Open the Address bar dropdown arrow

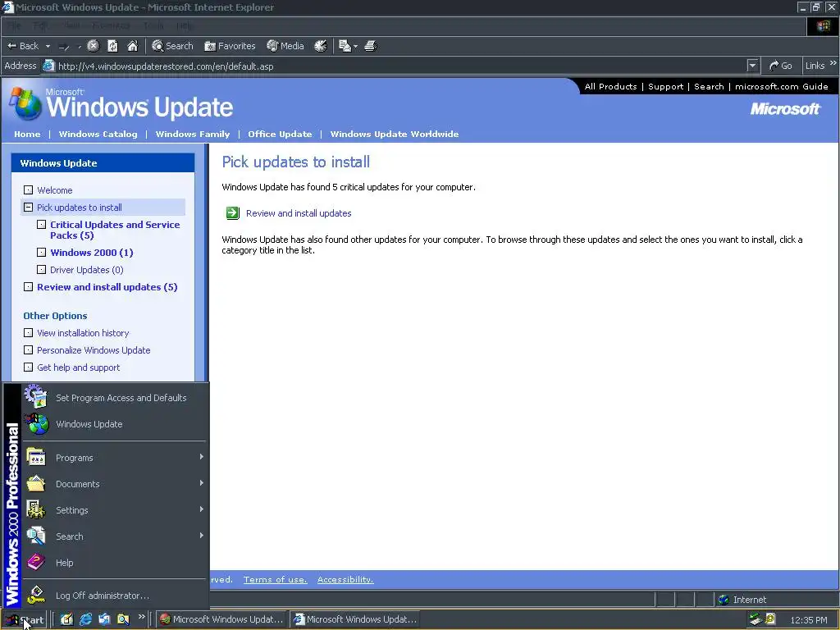click(x=753, y=66)
